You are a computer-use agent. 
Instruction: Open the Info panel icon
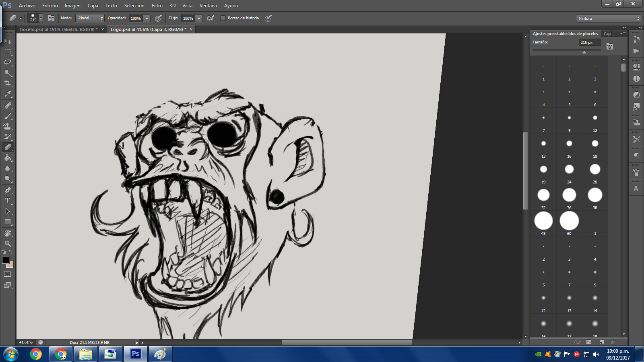(636, 79)
